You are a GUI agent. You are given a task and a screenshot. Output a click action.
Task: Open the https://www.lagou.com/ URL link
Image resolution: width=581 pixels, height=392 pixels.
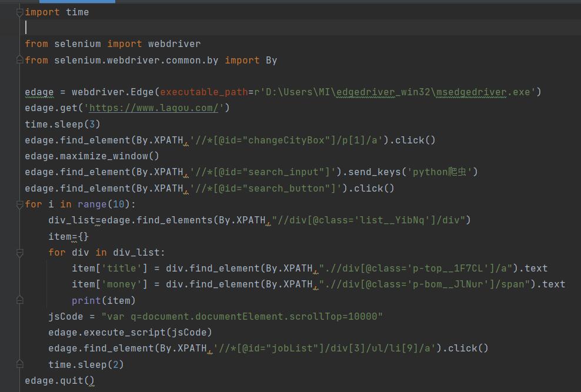point(154,108)
